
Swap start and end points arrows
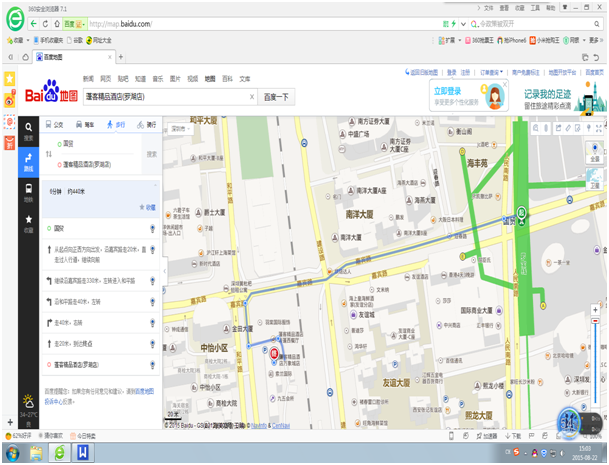click(49, 154)
